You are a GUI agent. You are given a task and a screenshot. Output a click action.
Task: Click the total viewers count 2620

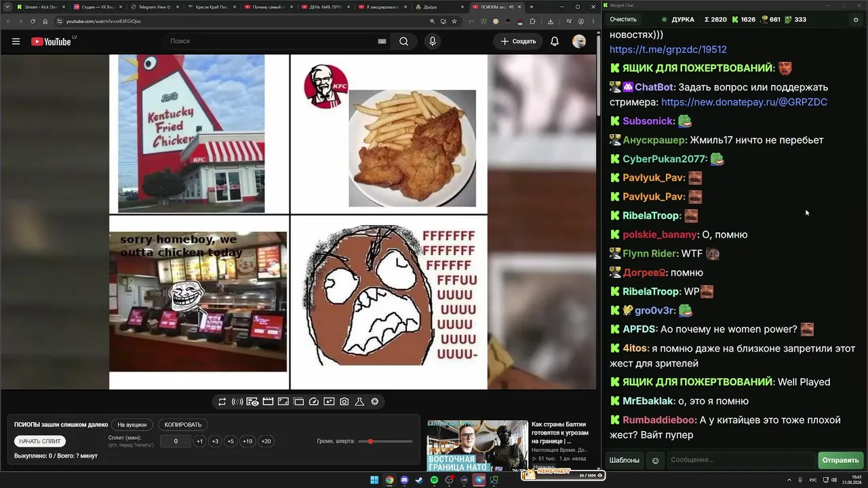point(715,20)
